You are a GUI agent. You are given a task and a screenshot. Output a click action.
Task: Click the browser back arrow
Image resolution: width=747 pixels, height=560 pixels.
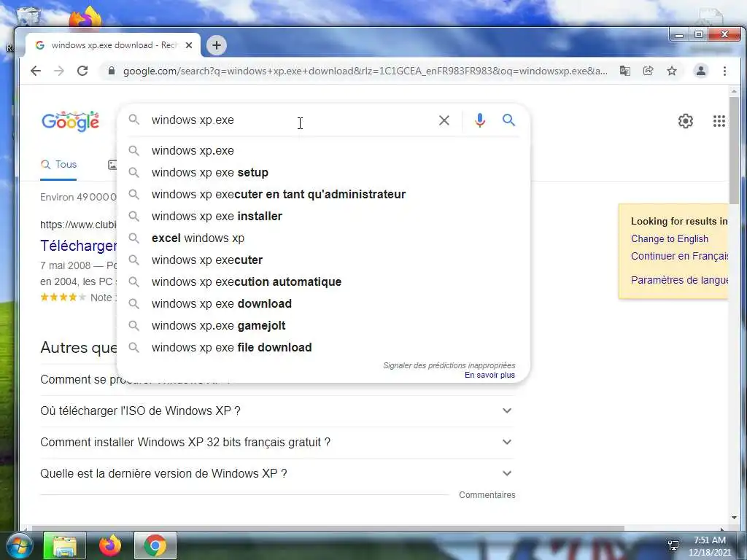pyautogui.click(x=36, y=71)
